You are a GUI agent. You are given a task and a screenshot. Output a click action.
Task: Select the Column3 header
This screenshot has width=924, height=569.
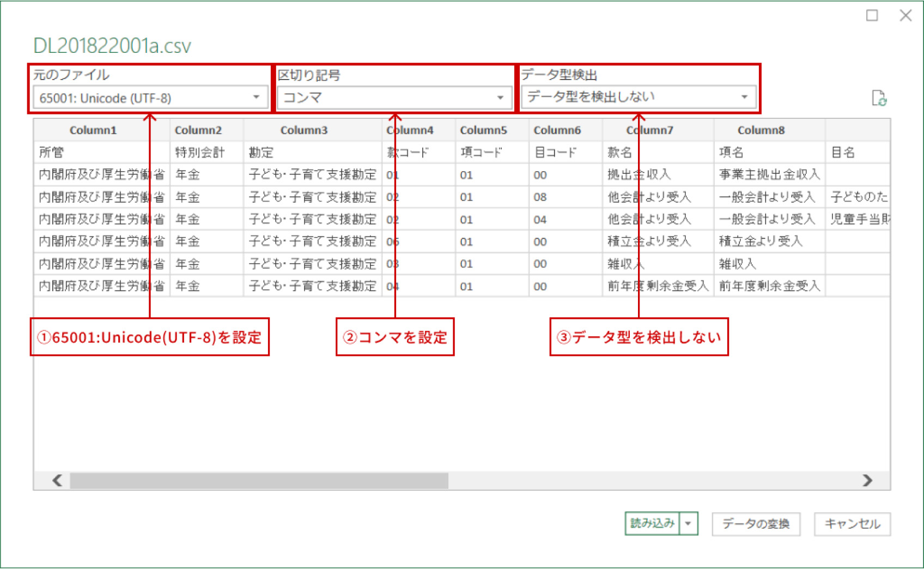point(304,130)
